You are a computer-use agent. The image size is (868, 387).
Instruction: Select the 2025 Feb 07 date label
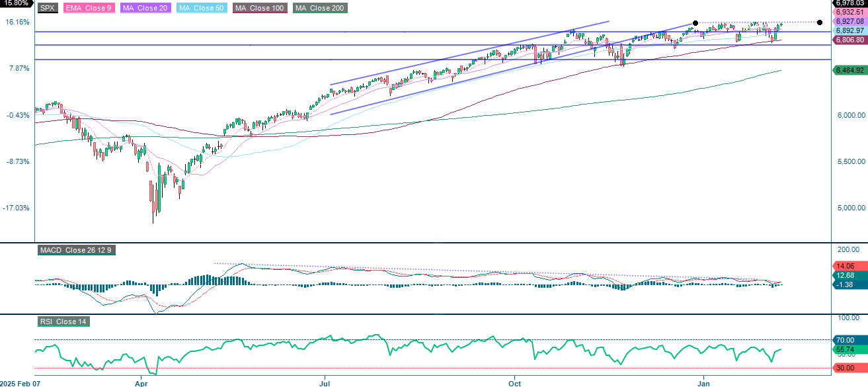click(20, 382)
